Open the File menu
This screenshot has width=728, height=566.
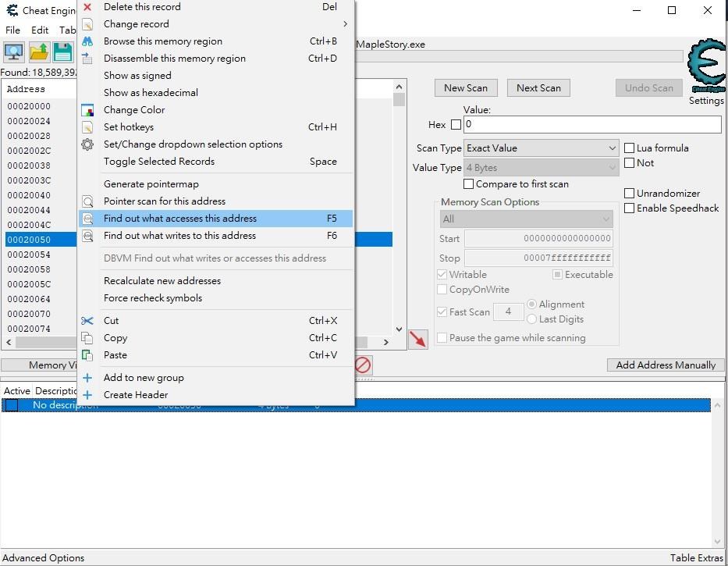[x=12, y=30]
